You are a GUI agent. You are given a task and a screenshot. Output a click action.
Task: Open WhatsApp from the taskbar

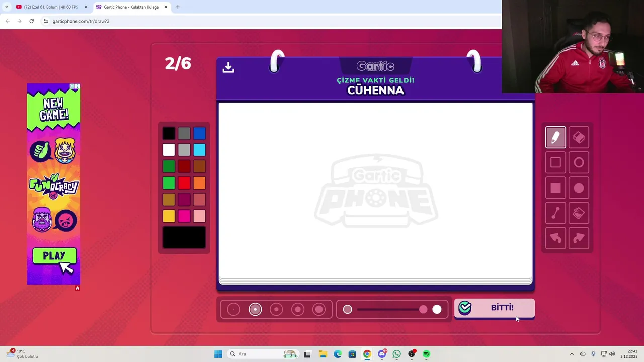[397, 354]
